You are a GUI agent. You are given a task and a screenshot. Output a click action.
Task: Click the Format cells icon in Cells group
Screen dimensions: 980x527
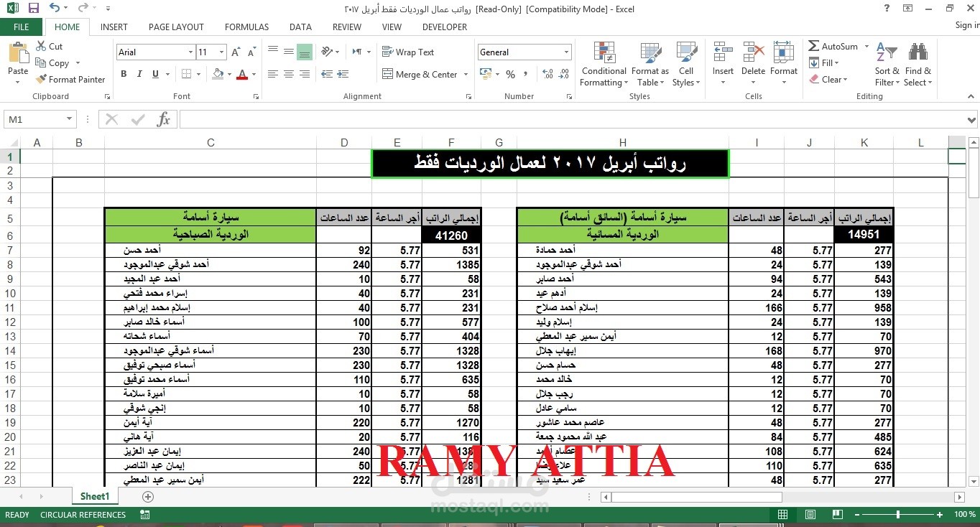click(783, 54)
